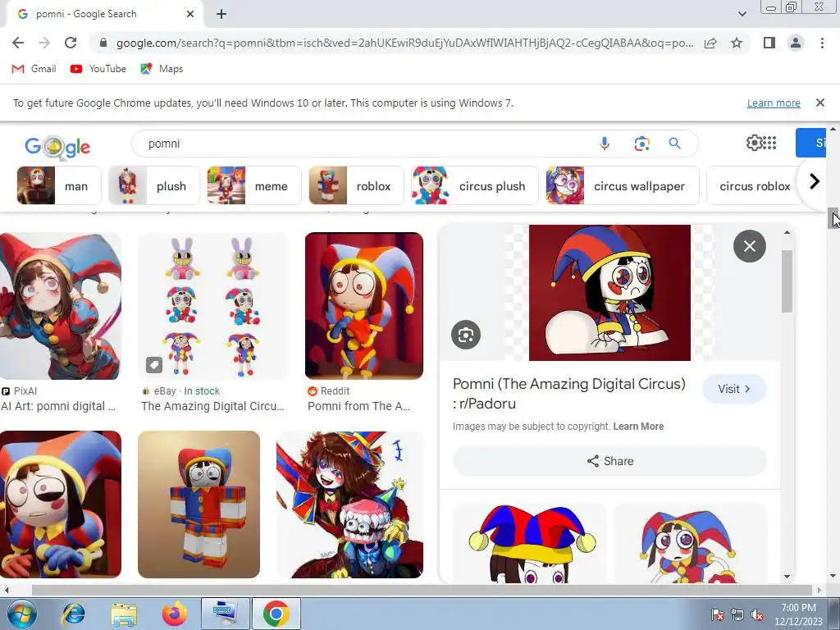
Task: Submit search with magnifier icon
Action: point(674,144)
